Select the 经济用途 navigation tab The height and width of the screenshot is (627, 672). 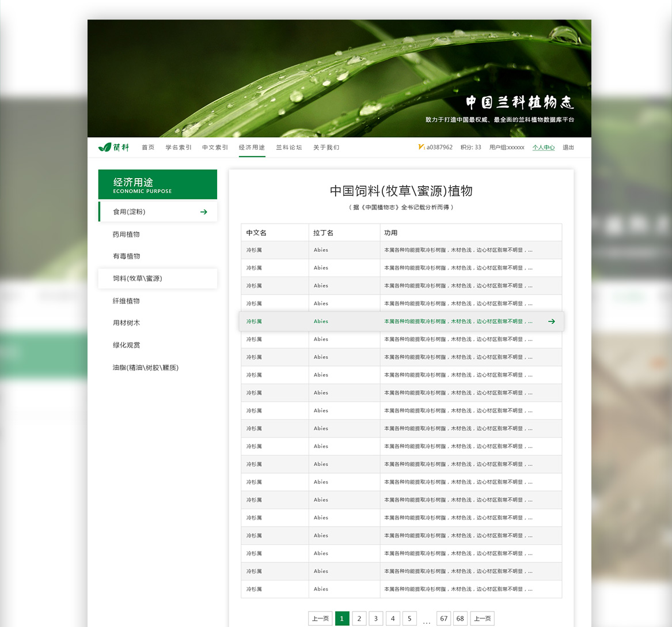[x=252, y=148]
